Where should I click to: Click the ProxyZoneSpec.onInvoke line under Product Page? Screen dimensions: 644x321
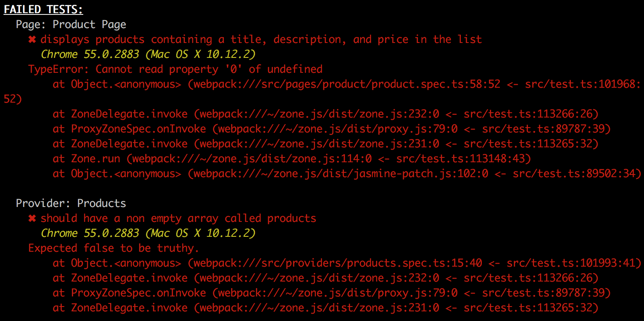[x=332, y=129]
